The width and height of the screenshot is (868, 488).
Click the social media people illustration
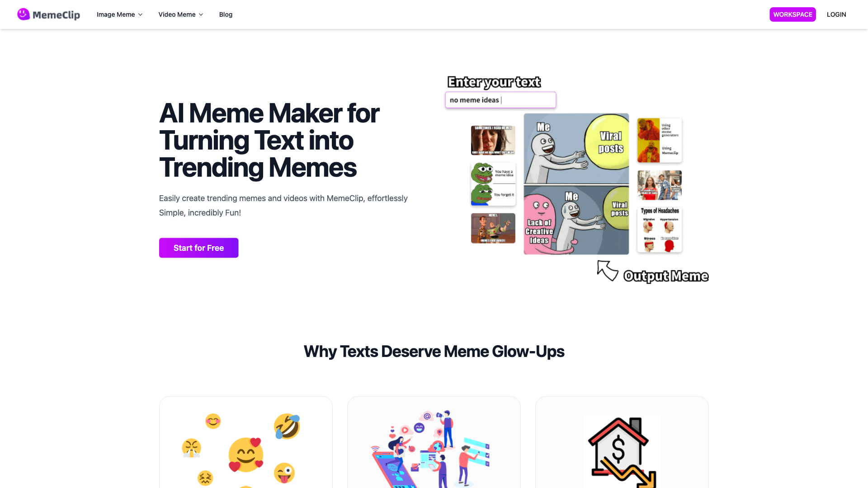click(x=431, y=449)
